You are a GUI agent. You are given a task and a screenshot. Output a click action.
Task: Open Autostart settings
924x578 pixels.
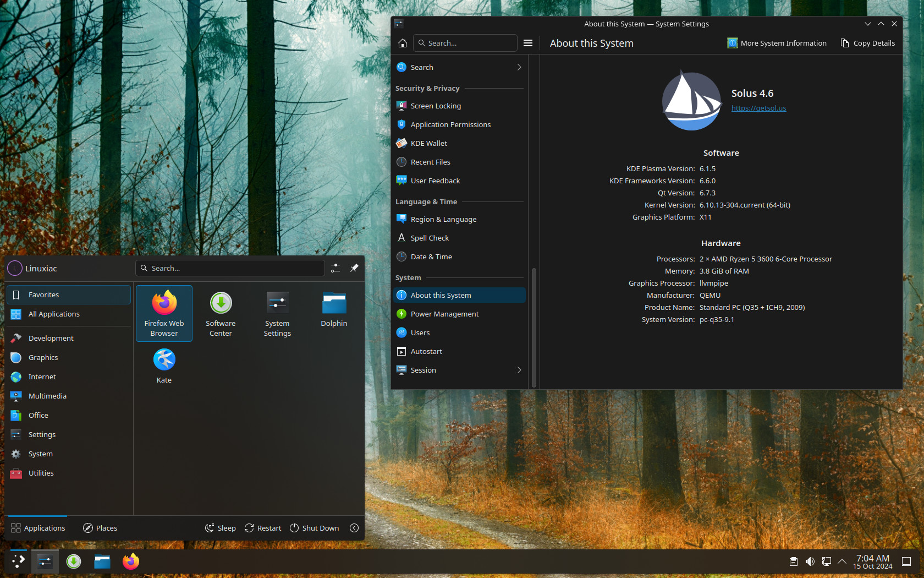(459, 351)
